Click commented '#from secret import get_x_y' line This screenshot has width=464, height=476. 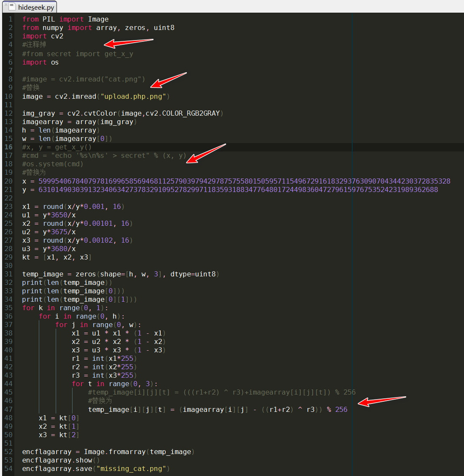pos(78,54)
